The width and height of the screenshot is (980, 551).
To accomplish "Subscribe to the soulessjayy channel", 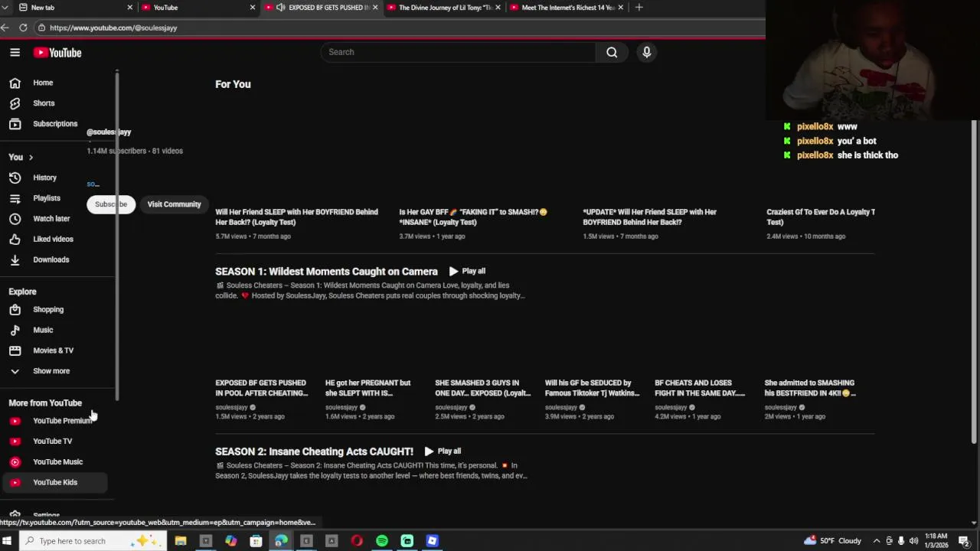I will [111, 204].
